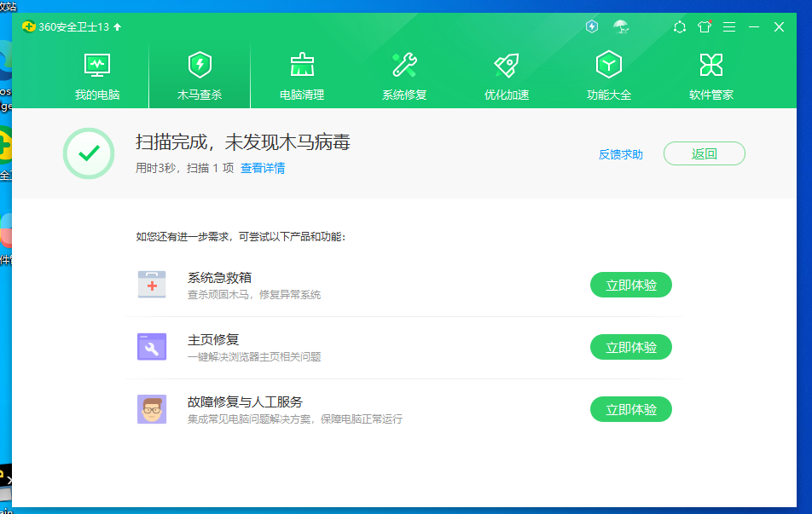Switch to the 功能大全 tab label
Viewport: 812px width, 514px height.
click(609, 95)
